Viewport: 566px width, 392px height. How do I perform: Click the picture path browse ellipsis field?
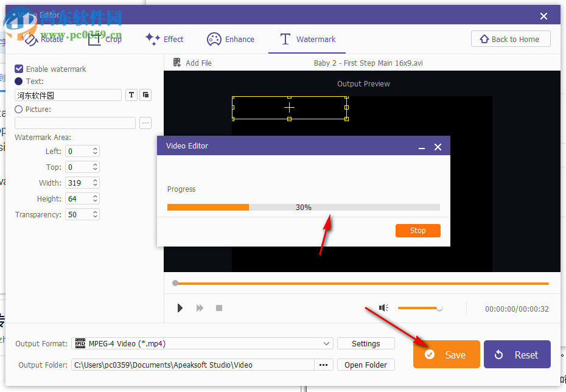pyautogui.click(x=145, y=123)
